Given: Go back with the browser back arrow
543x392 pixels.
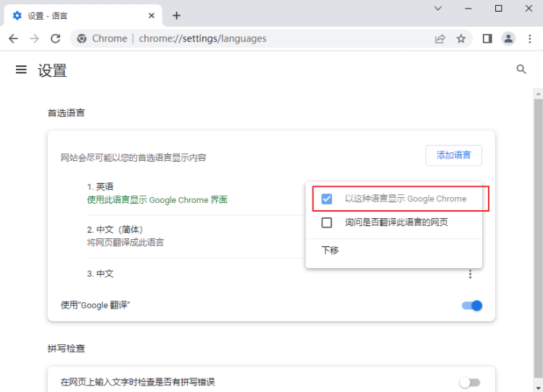Looking at the screenshot, I should tap(13, 38).
